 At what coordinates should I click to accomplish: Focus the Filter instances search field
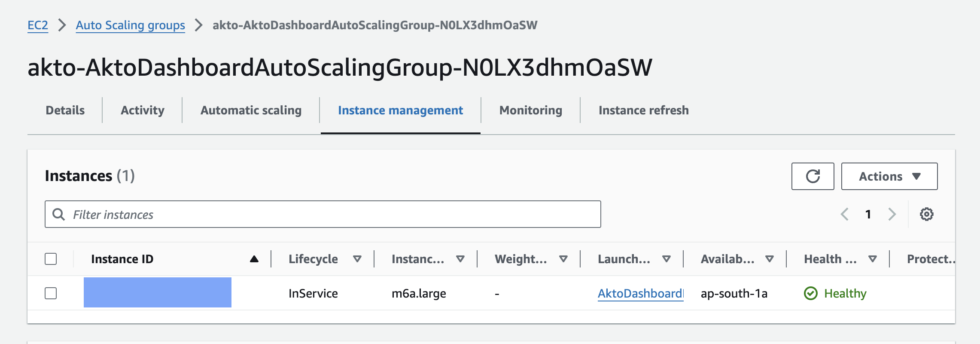pos(323,214)
